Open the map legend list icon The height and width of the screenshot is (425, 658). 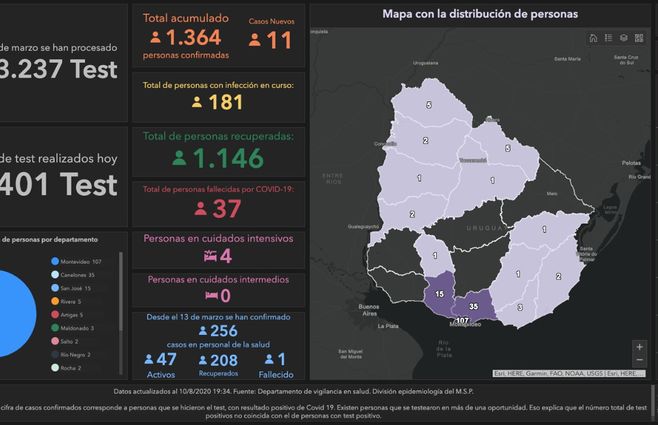tap(608, 38)
